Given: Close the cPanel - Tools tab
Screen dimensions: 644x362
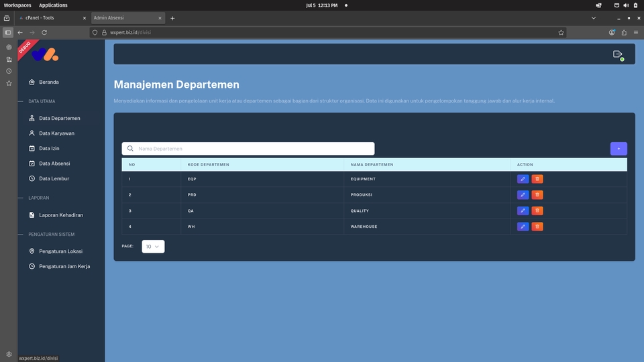Looking at the screenshot, I should (x=85, y=18).
